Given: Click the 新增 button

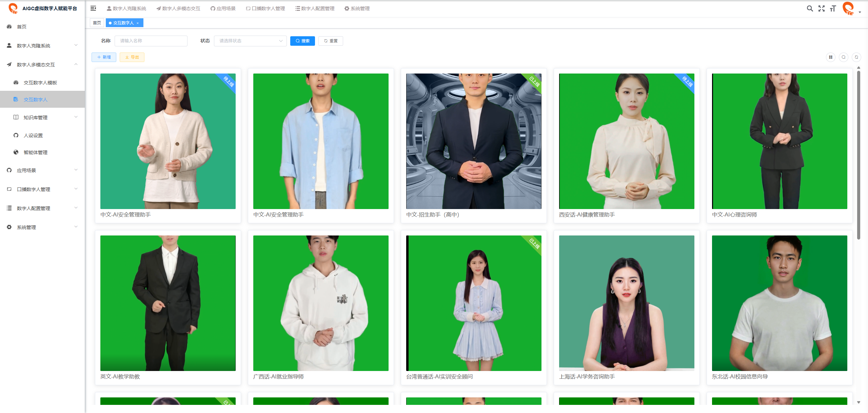Looking at the screenshot, I should [104, 57].
